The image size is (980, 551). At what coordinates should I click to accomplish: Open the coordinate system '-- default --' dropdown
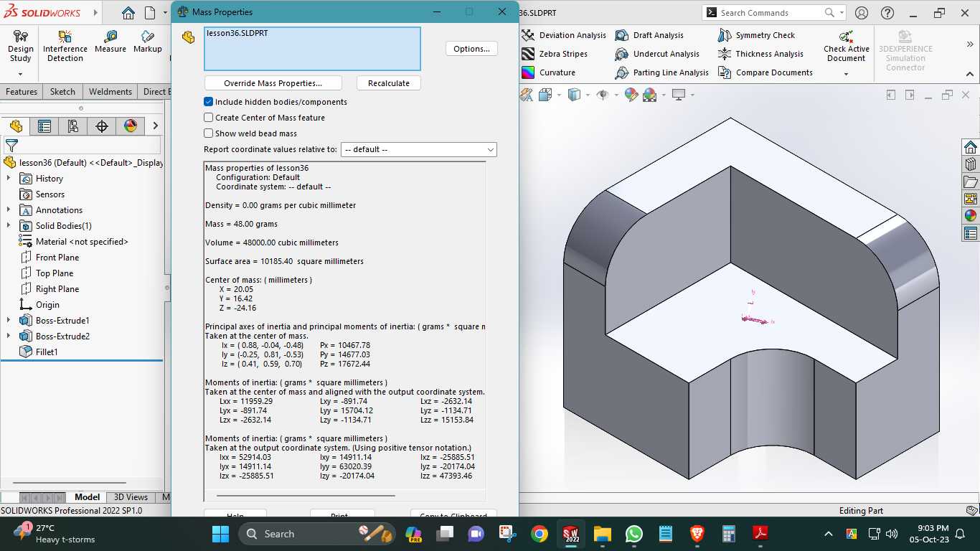[x=419, y=149]
